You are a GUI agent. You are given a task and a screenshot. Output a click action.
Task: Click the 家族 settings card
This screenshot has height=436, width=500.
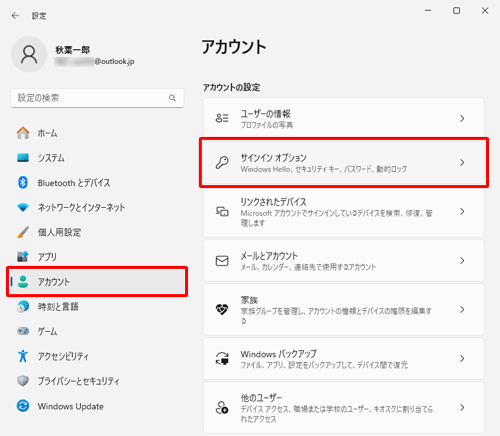pos(344,310)
